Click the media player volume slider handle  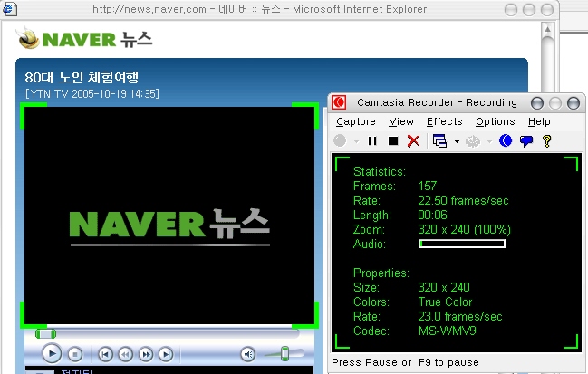[284, 353]
